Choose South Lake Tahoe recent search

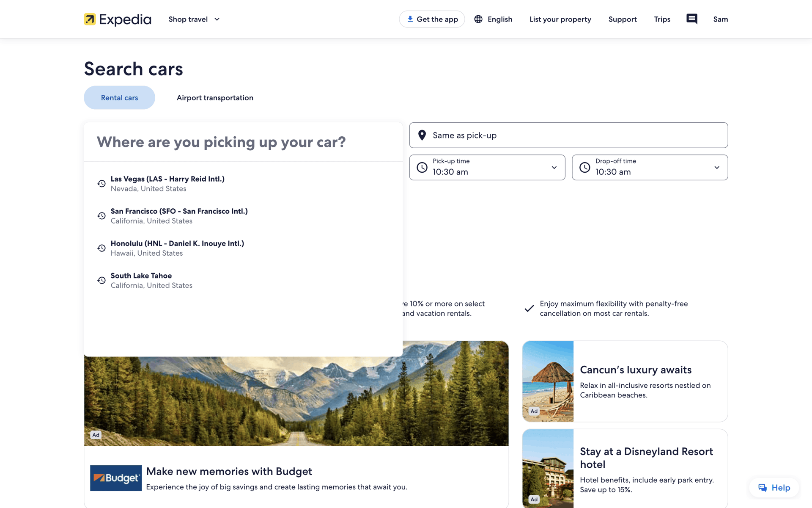coord(243,280)
